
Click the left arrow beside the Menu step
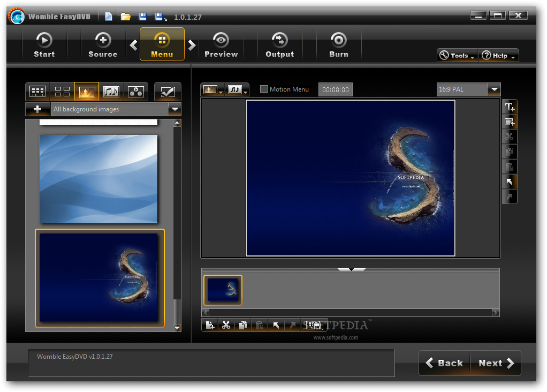tap(134, 45)
